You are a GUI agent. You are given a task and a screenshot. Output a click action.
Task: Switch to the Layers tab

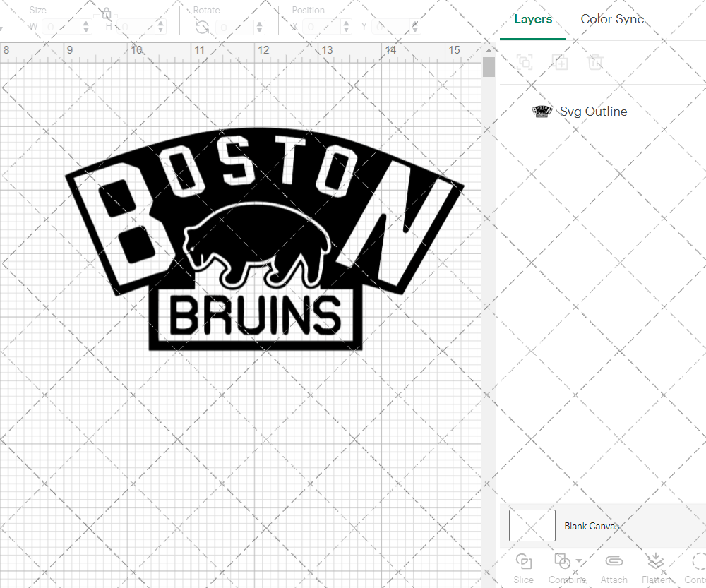click(532, 19)
